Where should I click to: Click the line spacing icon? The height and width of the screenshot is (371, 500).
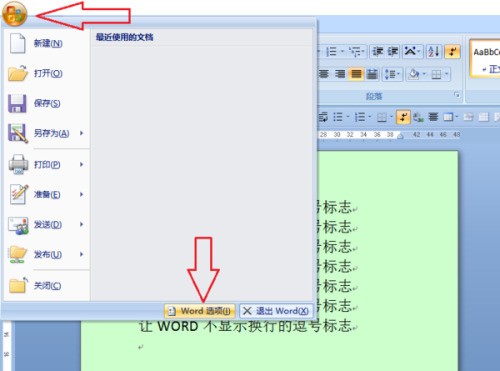pyautogui.click(x=389, y=74)
